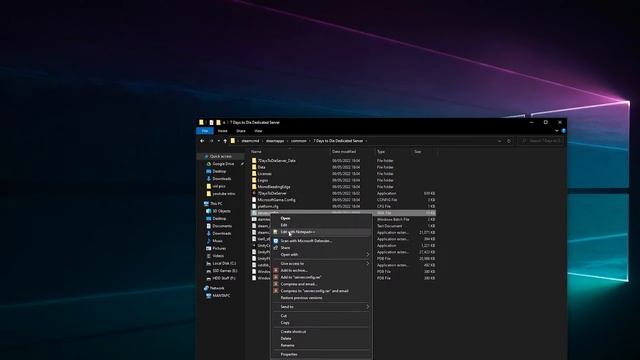Click Compress and email... entry
Viewport: 640px width, 360px height.
pos(322,284)
